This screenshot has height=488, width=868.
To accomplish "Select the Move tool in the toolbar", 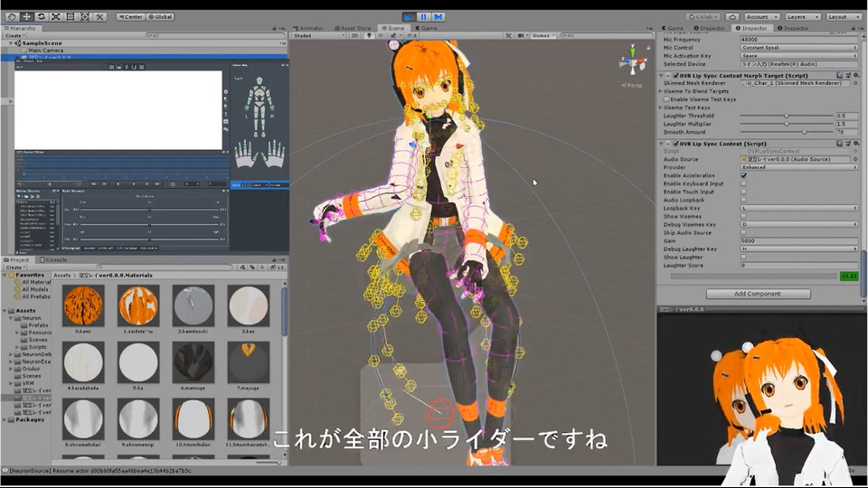I will click(x=26, y=16).
